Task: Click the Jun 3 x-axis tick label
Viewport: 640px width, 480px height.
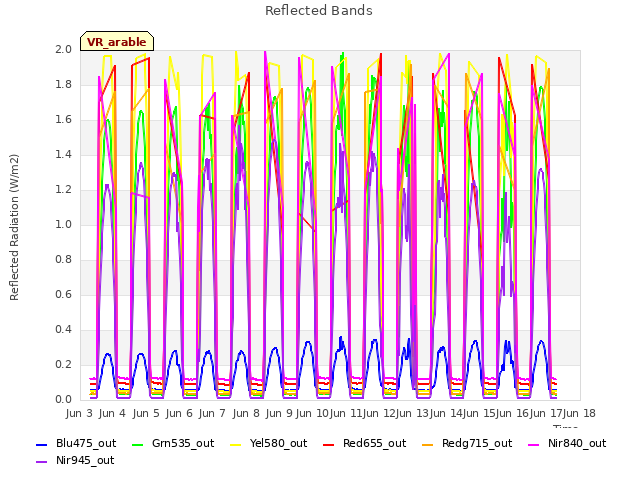Action: (79, 413)
